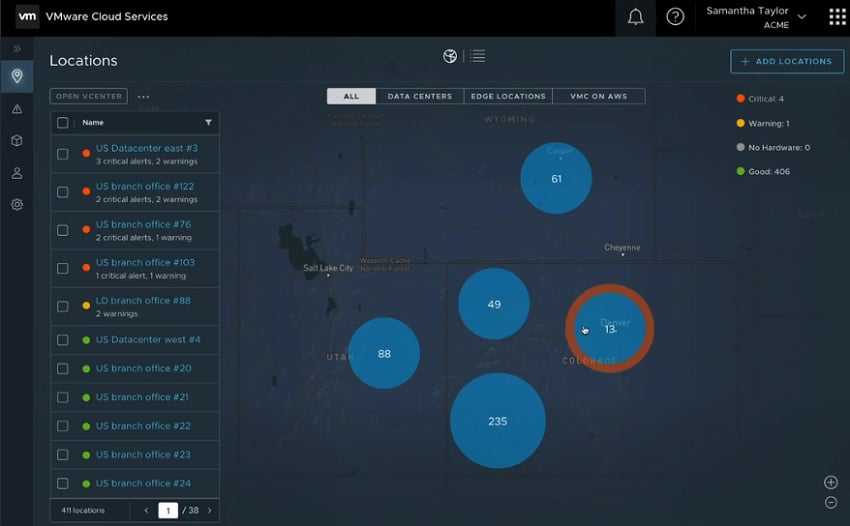Open US Datacenter west #4 link

tap(148, 339)
